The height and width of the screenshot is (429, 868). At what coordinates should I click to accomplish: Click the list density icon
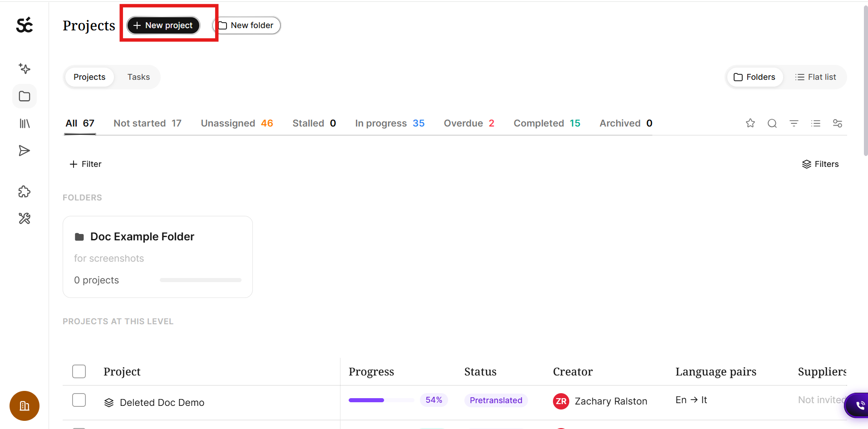tap(816, 123)
